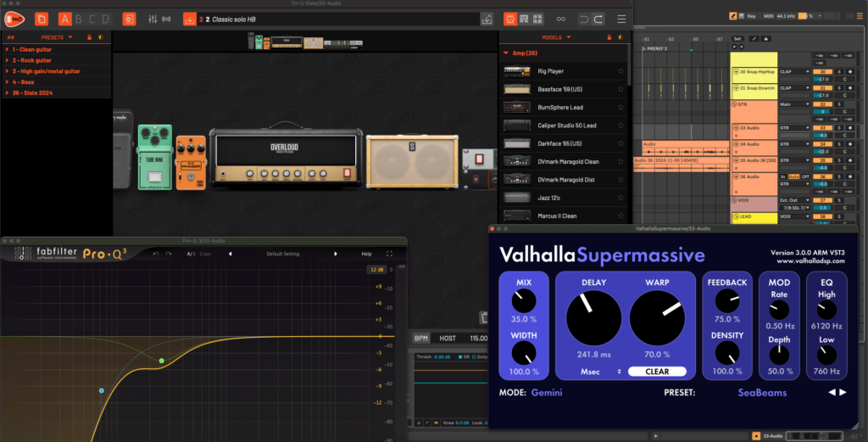Open the TH-U hamburger menu
This screenshot has width=868, height=442.
pyautogui.click(x=621, y=20)
